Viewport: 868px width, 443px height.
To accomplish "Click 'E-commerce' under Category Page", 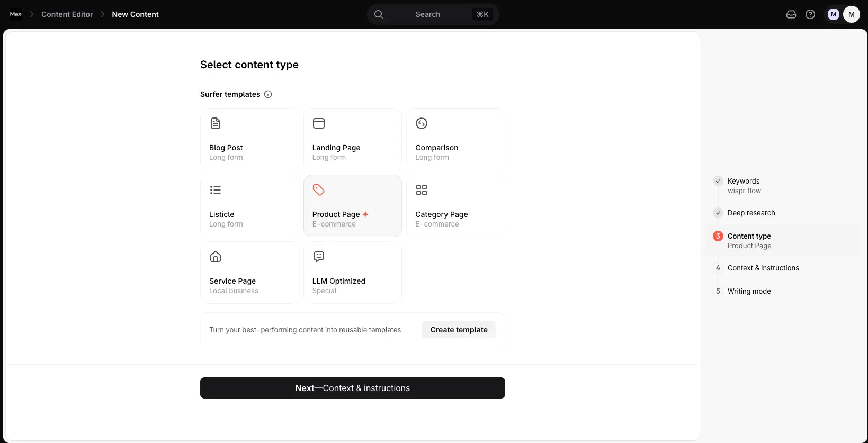I will (x=437, y=224).
